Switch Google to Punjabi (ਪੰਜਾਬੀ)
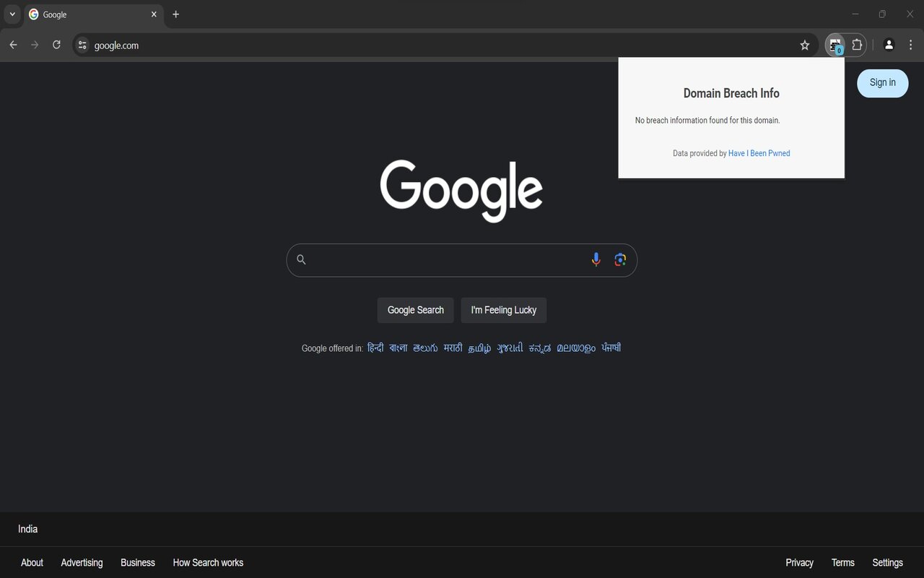Viewport: 924px width, 578px height. pyautogui.click(x=611, y=348)
